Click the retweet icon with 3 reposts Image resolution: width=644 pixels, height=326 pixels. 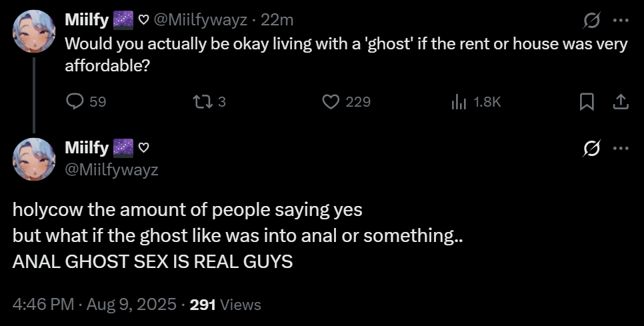[200, 102]
